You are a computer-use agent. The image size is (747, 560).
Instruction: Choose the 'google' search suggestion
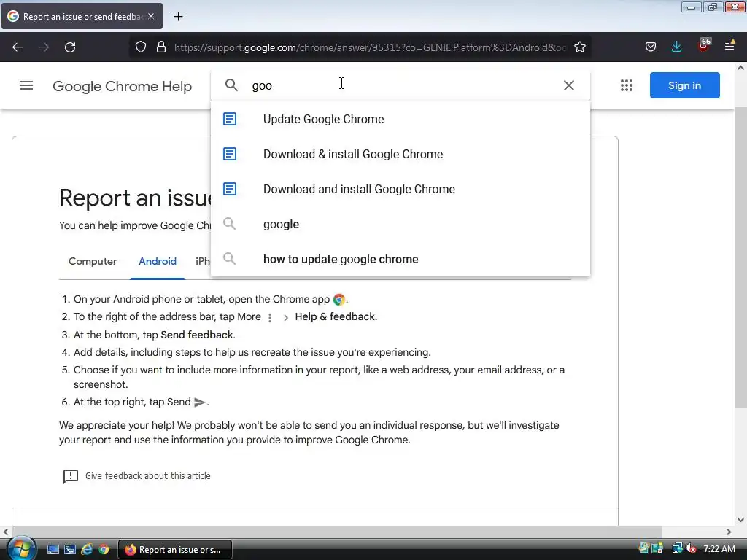coord(400,225)
